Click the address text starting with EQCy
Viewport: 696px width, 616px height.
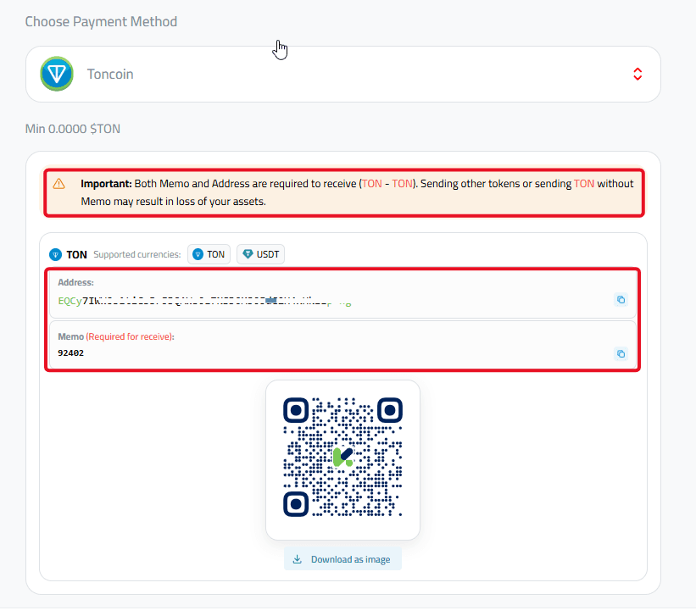(x=204, y=302)
